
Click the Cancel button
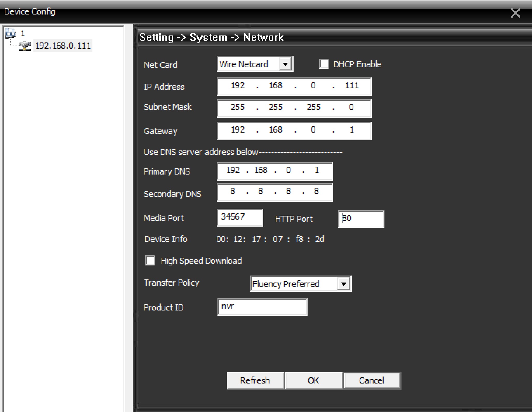pos(371,380)
